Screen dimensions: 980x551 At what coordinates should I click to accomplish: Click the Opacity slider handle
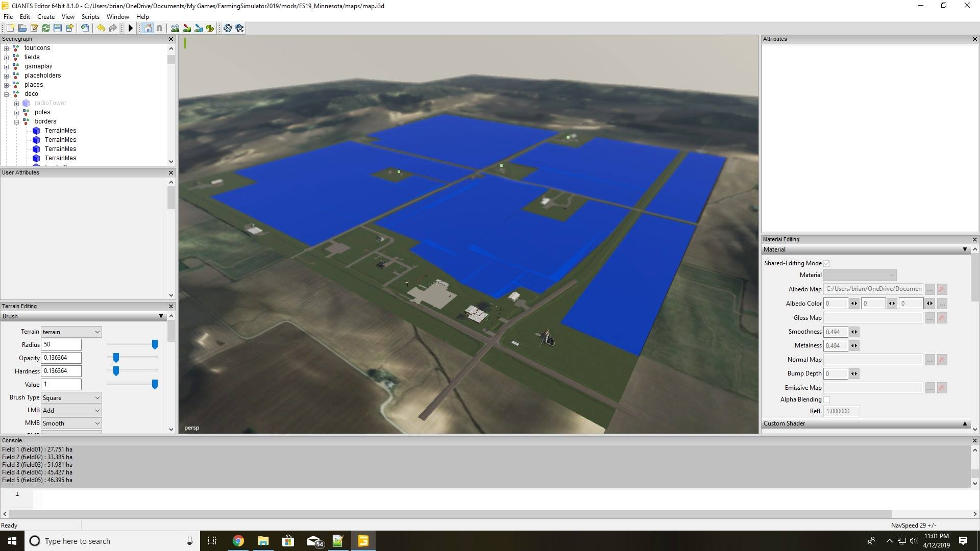[x=116, y=358]
